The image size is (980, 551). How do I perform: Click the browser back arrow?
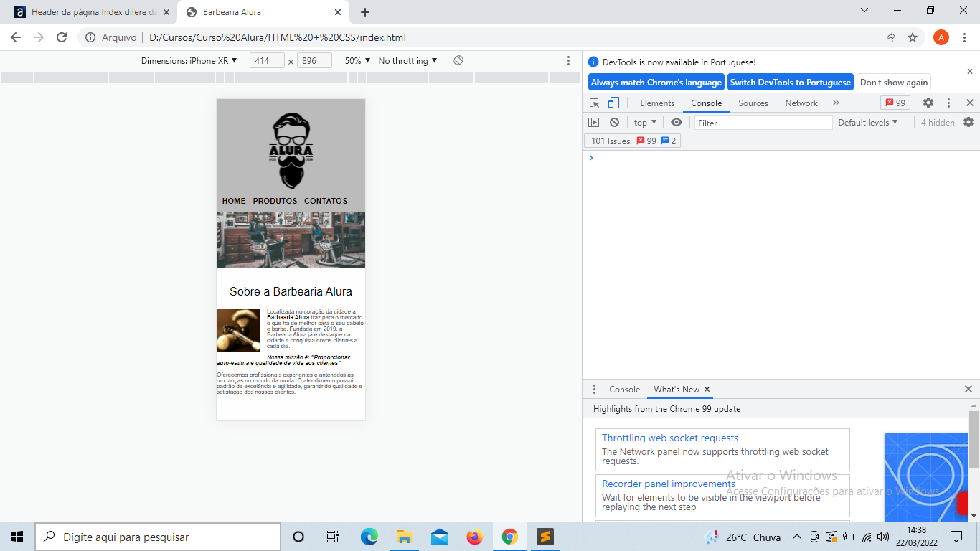[16, 37]
